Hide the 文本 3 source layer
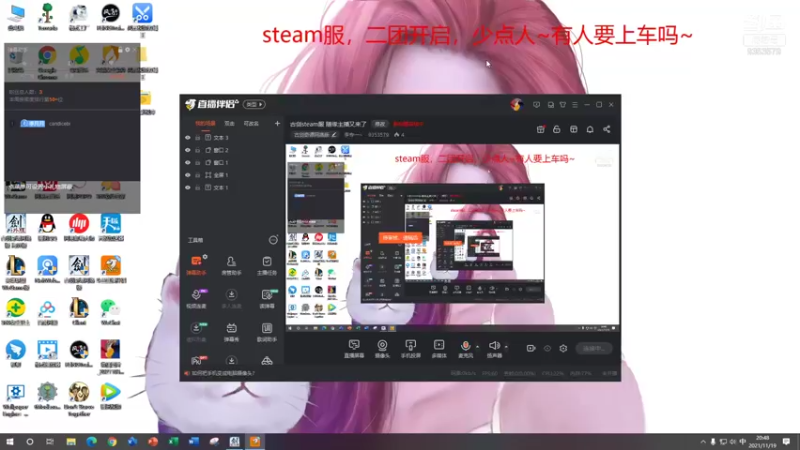Image resolution: width=800 pixels, height=450 pixels. [x=188, y=138]
